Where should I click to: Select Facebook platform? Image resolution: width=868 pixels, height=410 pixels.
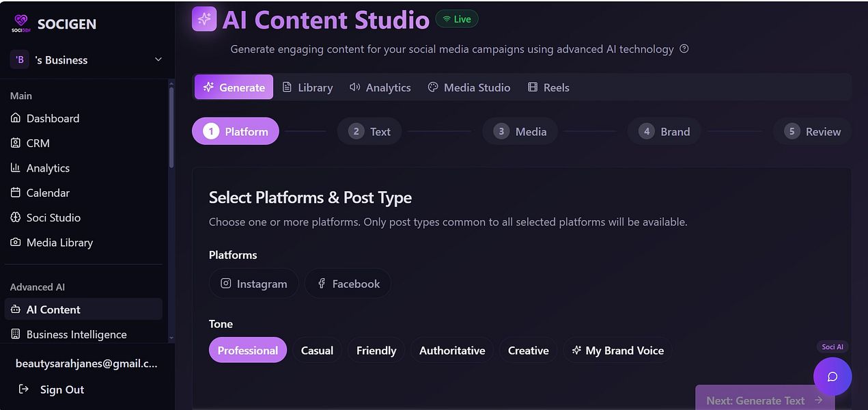click(x=348, y=283)
